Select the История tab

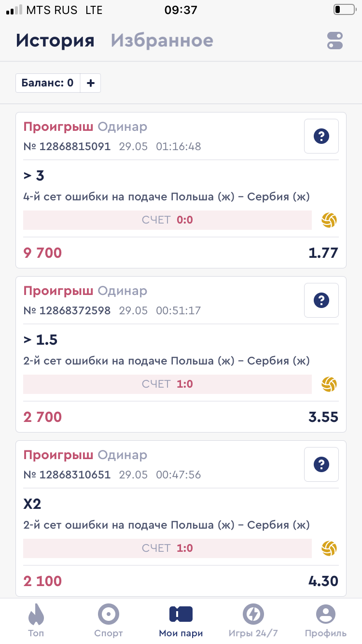[x=55, y=41]
